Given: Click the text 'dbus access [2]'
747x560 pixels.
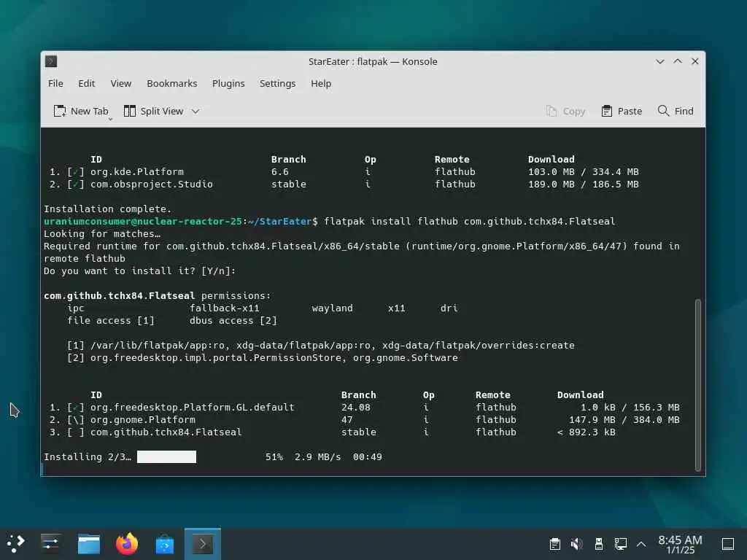Looking at the screenshot, I should coord(233,321).
